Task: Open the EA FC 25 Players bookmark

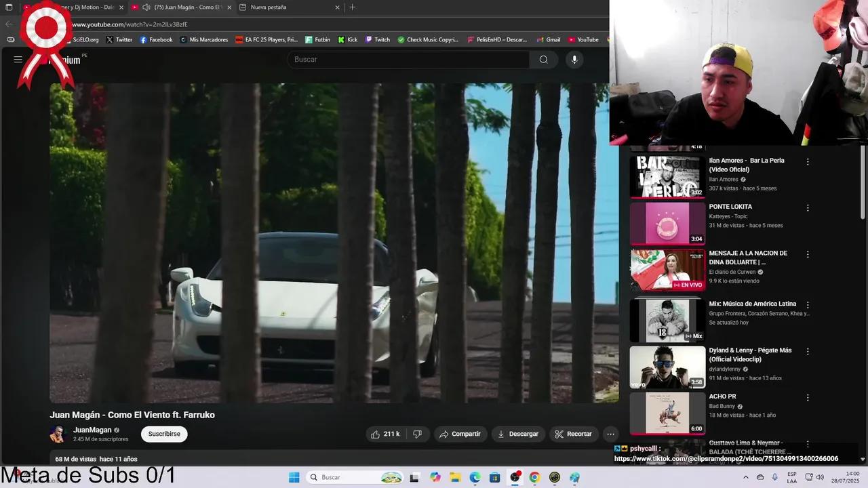Action: 267,40
